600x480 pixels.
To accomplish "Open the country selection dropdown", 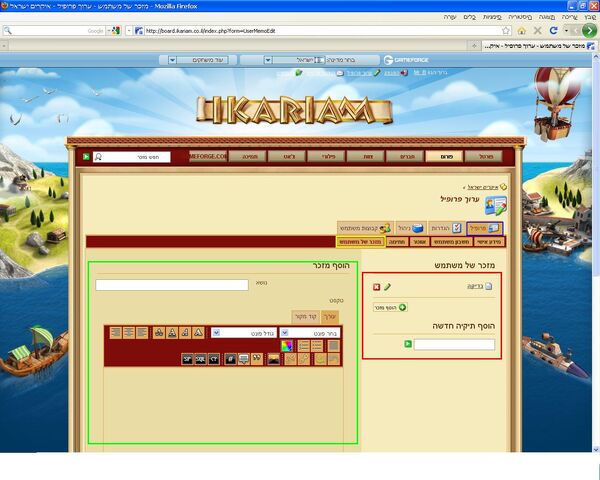I will (x=268, y=60).
